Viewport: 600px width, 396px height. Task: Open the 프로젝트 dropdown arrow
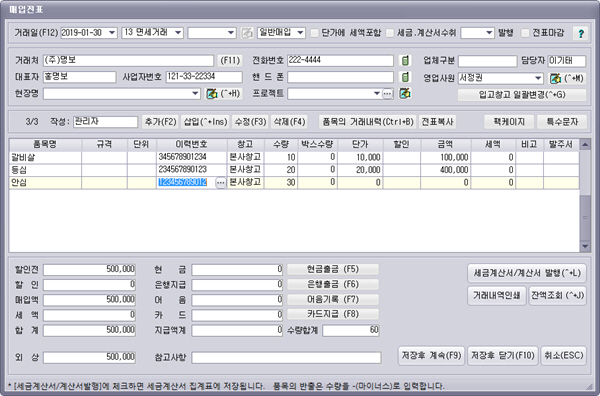click(x=377, y=93)
